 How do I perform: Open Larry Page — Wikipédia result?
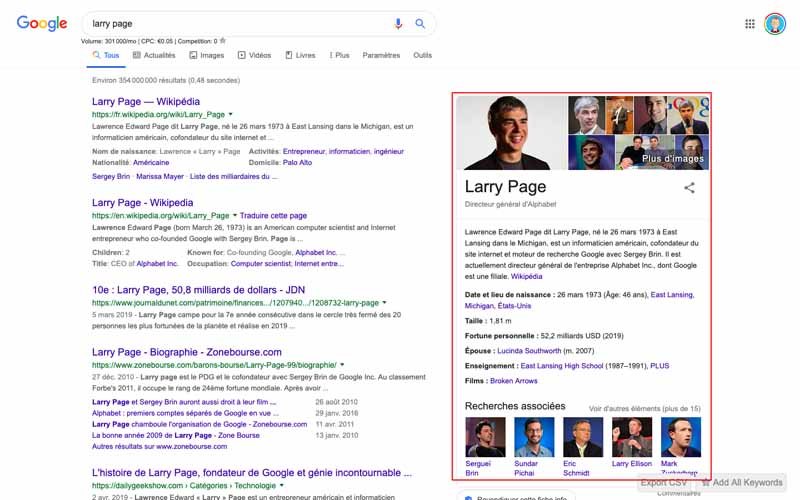coord(146,102)
